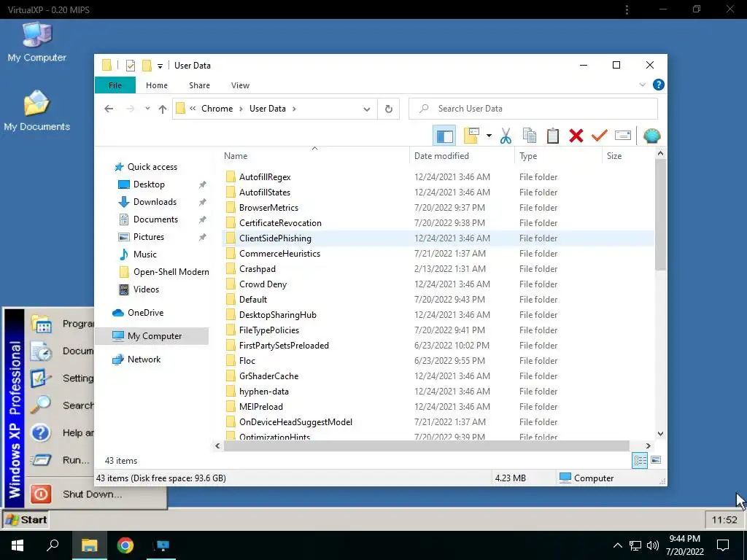Go up one folder level arrow

click(x=163, y=109)
